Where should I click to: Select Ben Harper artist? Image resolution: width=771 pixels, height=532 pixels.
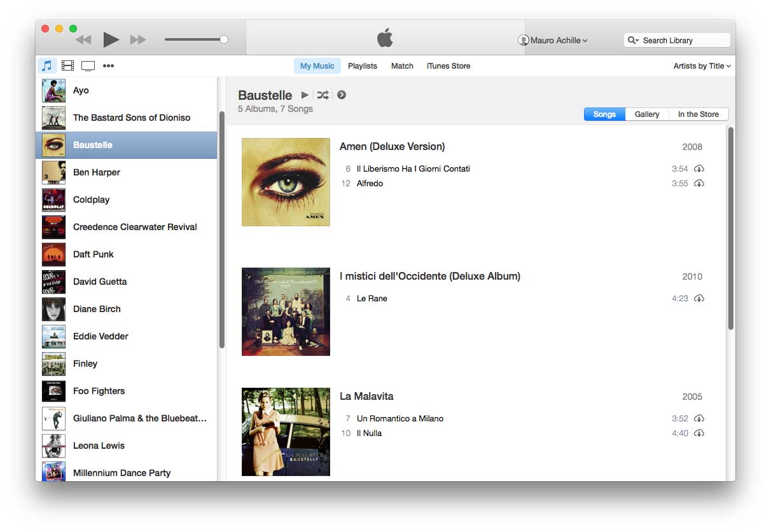[x=126, y=172]
